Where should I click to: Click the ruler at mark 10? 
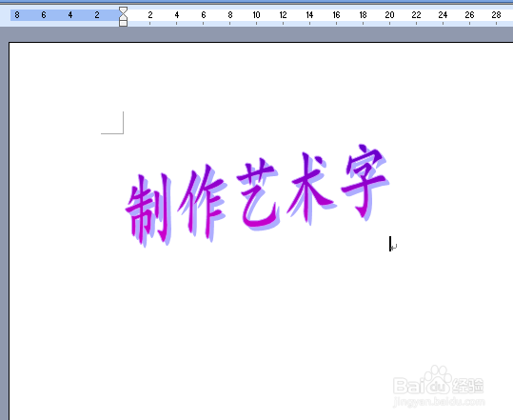[x=256, y=15]
